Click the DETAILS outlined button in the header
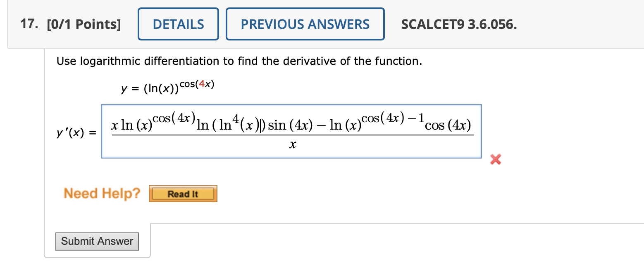The image size is (644, 270). (178, 24)
